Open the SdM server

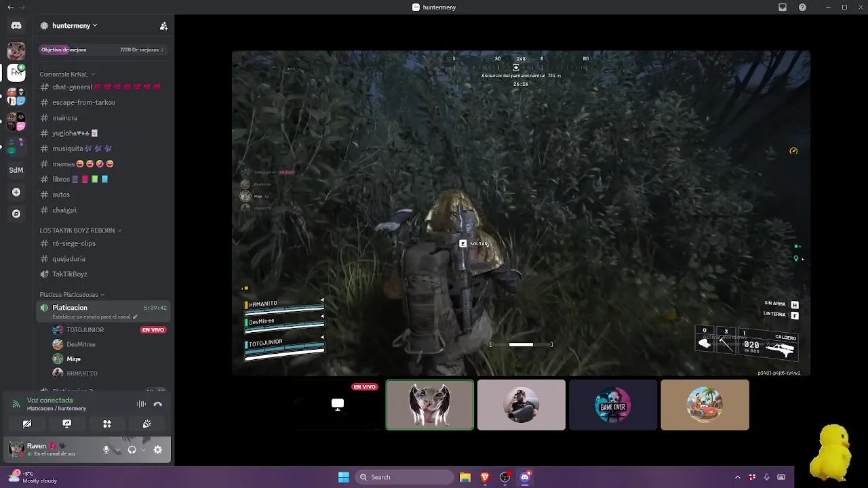tap(16, 170)
